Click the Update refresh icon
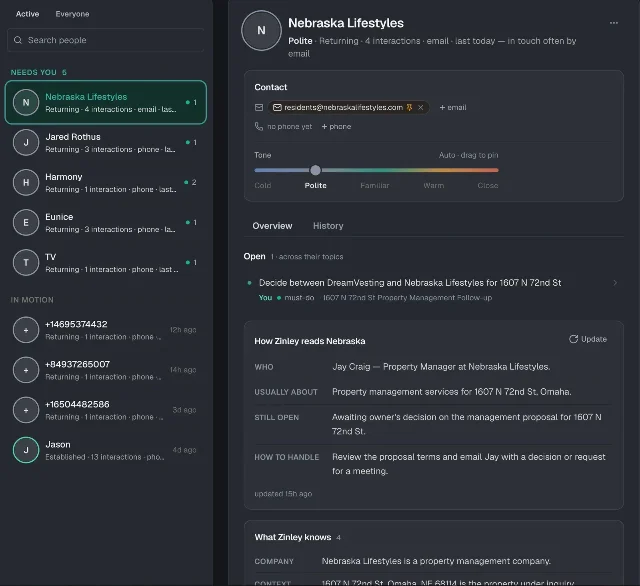This screenshot has height=586, width=640. 573,339
